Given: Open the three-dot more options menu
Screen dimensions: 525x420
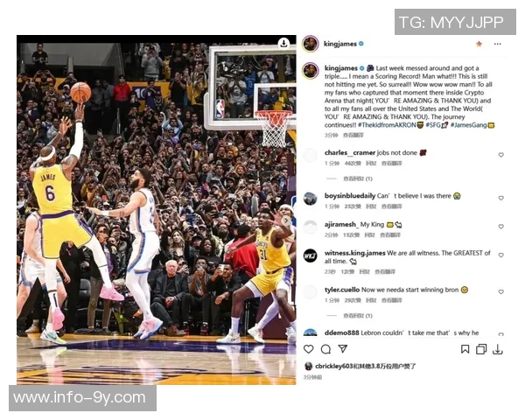Looking at the screenshot, I should click(x=498, y=44).
